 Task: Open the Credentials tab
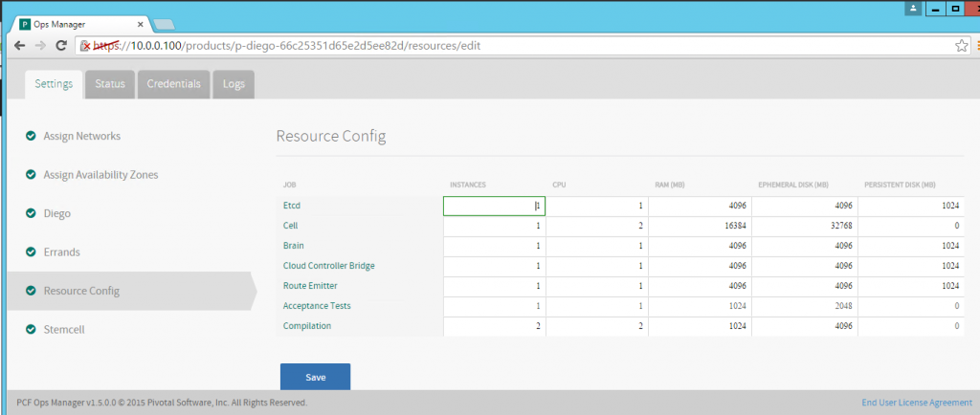click(174, 84)
